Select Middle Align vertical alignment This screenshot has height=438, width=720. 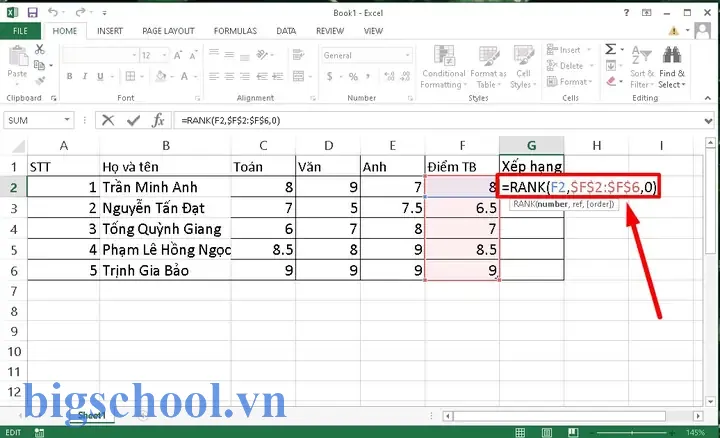(x=229, y=55)
